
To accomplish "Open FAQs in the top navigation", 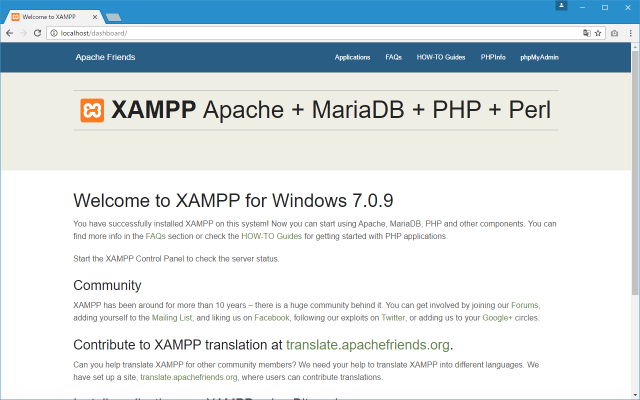I will tap(393, 57).
